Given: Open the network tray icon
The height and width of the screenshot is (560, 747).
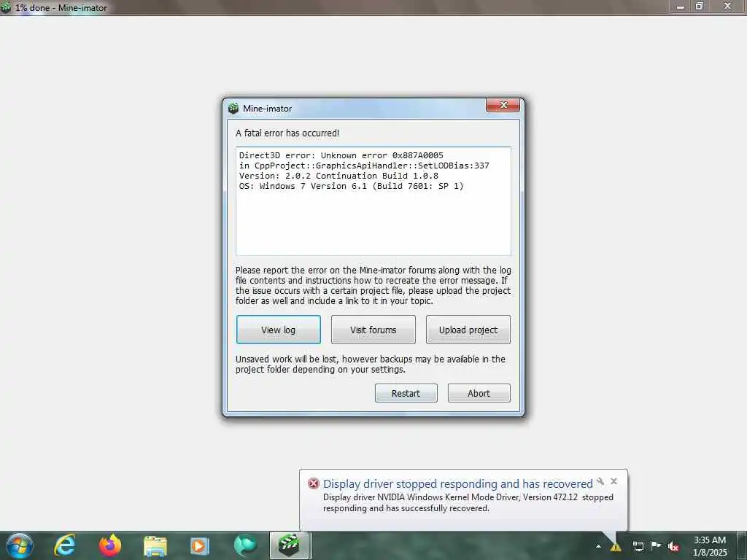Looking at the screenshot, I should tap(638, 546).
